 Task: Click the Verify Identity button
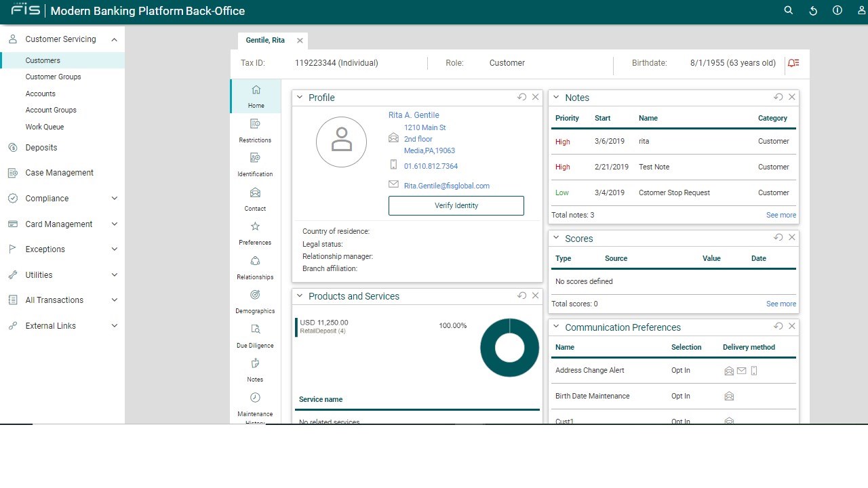[x=456, y=205]
